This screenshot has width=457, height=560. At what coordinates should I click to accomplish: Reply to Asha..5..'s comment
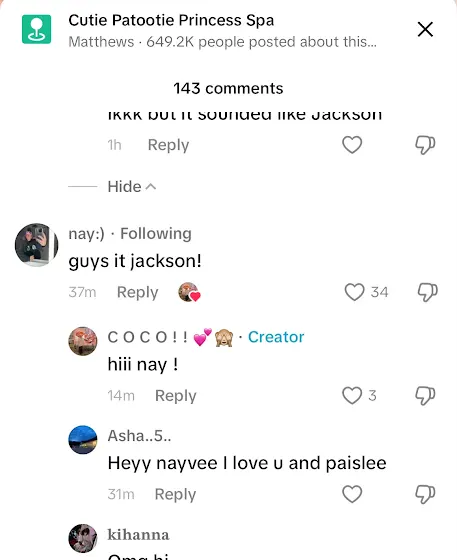[x=175, y=494]
